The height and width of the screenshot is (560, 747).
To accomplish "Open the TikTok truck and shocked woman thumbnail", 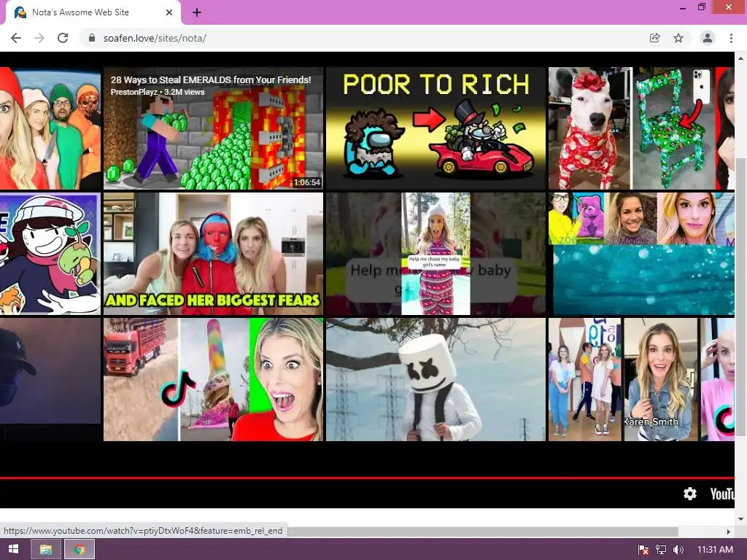I will (213, 379).
